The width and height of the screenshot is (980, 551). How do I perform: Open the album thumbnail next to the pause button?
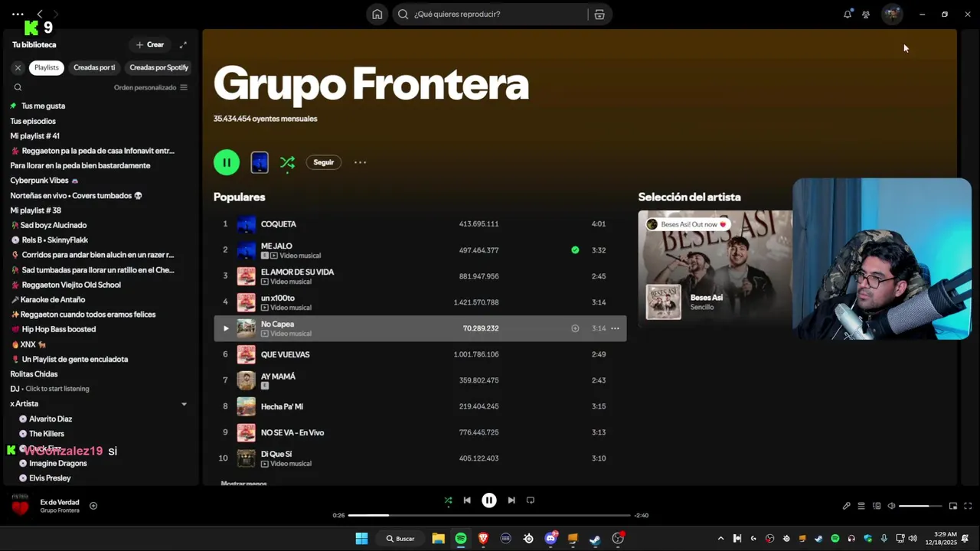point(260,162)
